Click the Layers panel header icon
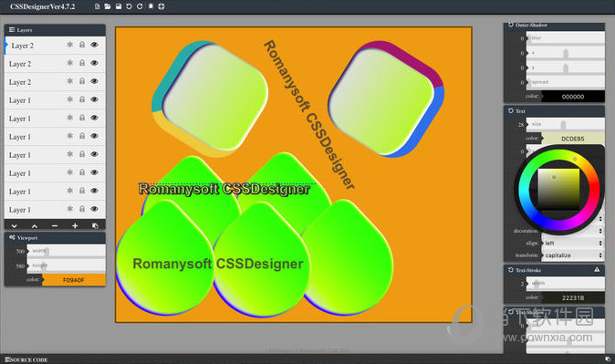The height and width of the screenshot is (364, 615). pos(12,29)
